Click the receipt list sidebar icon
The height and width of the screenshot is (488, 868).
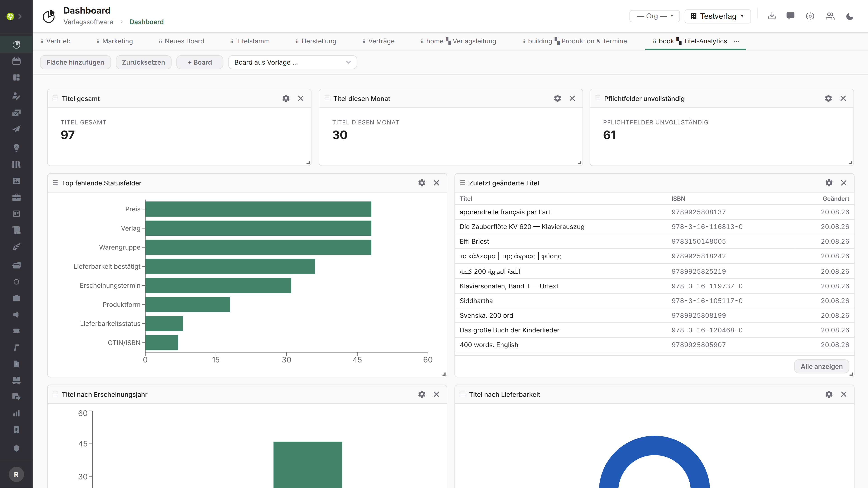pos(16,430)
